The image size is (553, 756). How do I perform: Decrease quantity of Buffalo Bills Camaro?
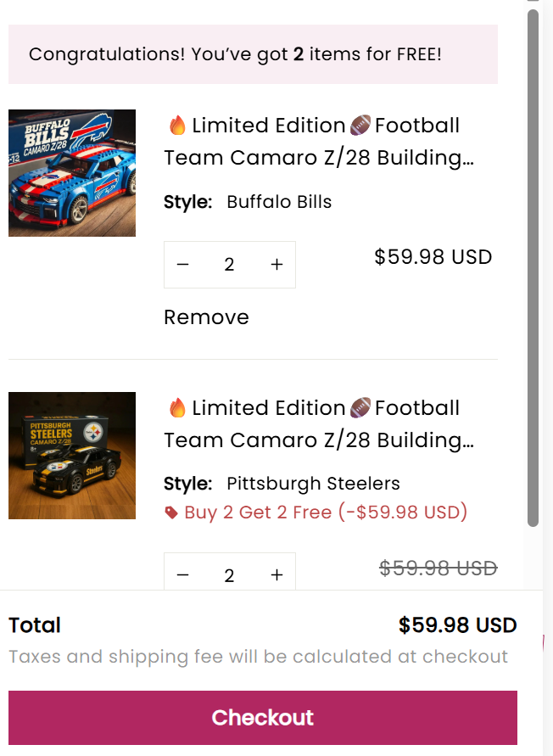click(183, 265)
